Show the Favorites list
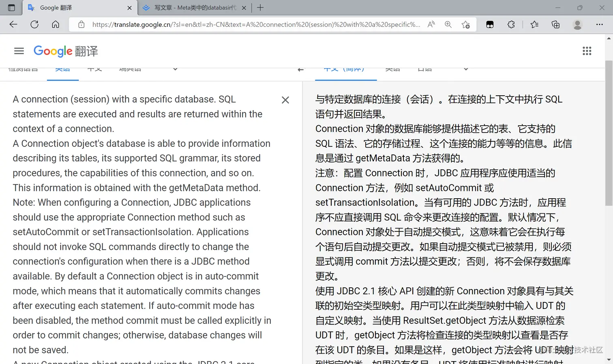 coord(535,24)
